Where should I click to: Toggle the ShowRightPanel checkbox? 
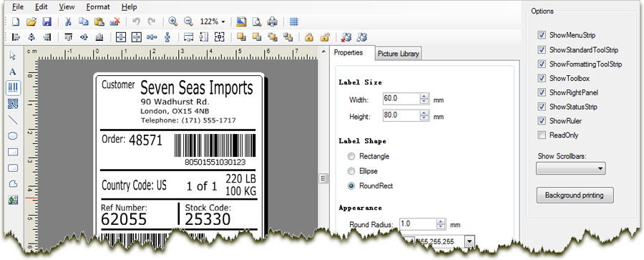[x=542, y=92]
